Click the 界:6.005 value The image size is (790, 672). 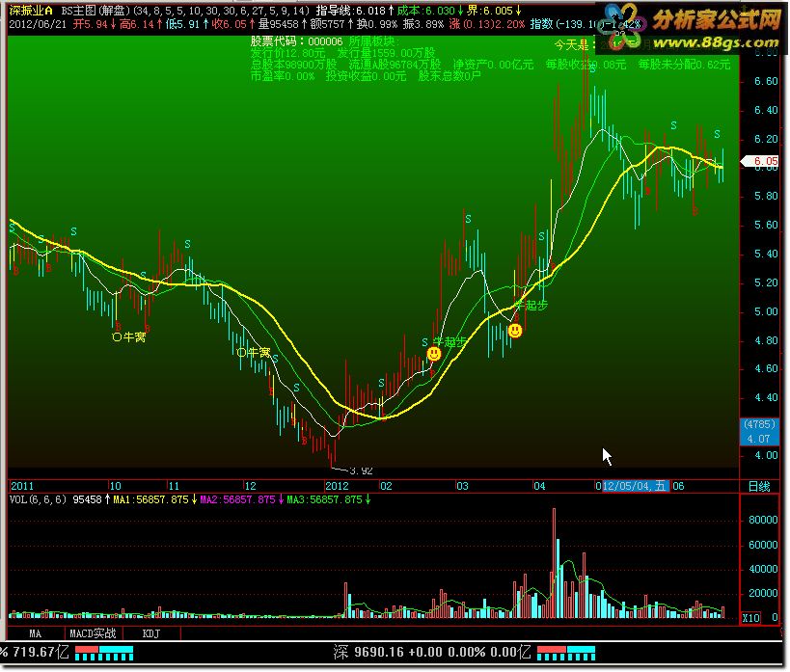coord(493,11)
